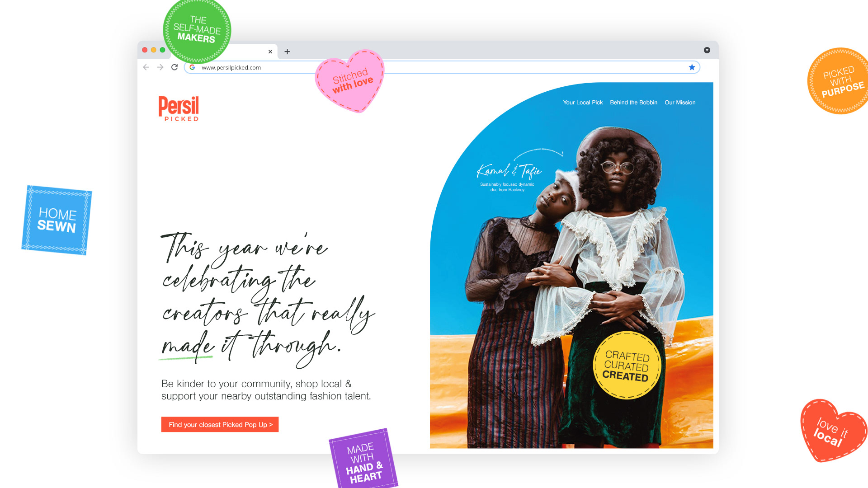Click the browser back arrow
Viewport: 868px width, 488px height.
(146, 67)
